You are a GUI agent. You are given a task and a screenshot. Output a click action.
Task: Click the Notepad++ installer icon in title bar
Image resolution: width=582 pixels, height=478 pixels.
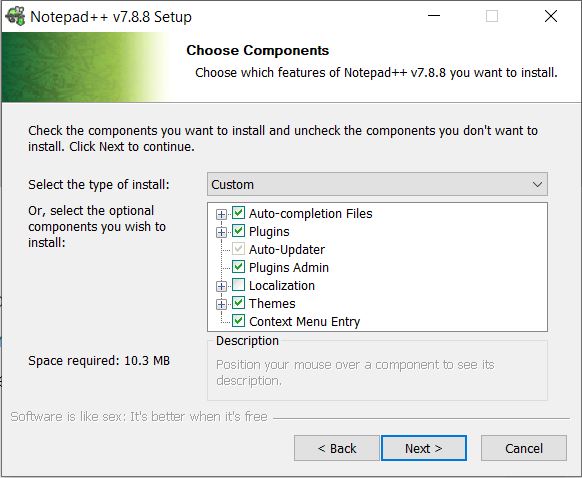(x=15, y=17)
